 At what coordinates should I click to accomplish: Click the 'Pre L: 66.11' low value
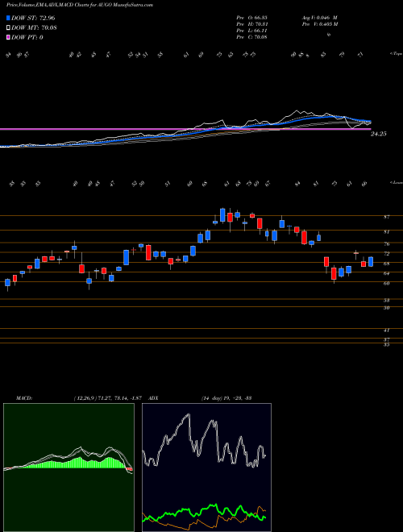pos(251,31)
